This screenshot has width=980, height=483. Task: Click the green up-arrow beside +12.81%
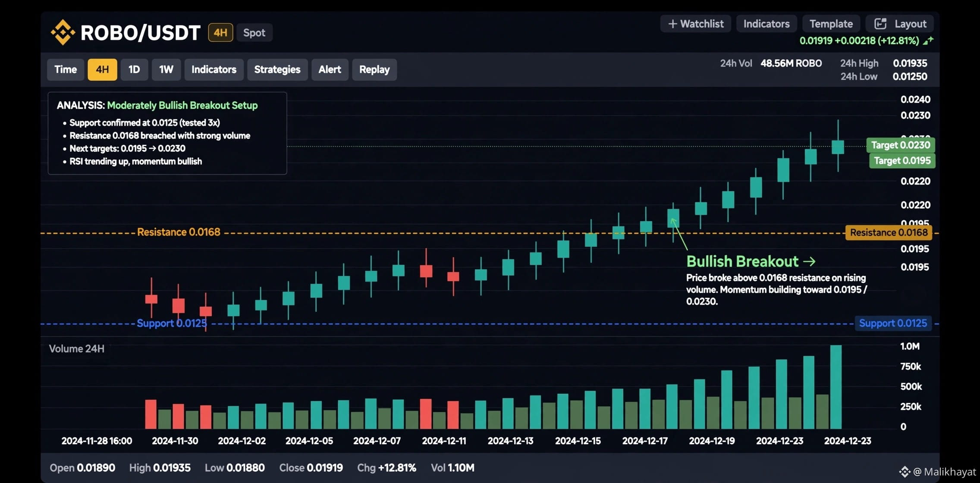(928, 41)
